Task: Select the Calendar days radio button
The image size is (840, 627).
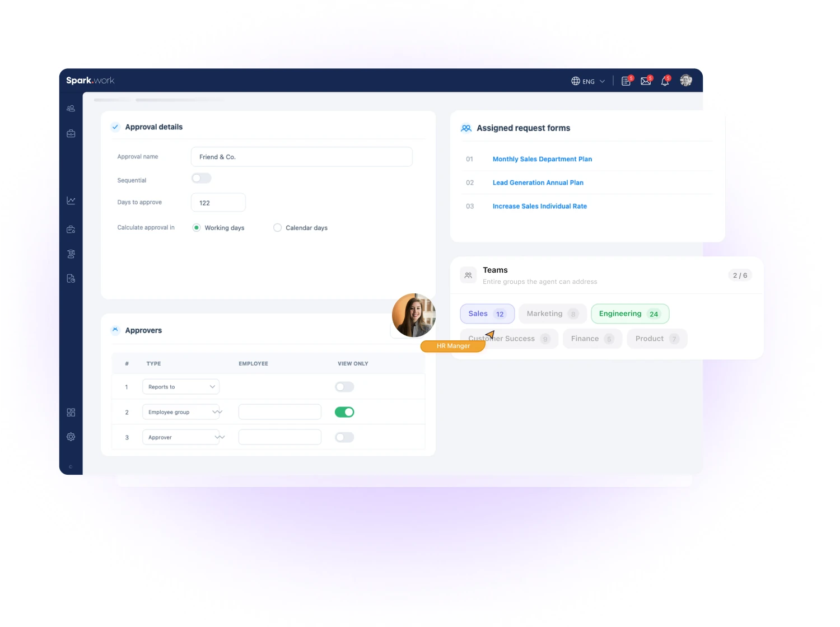Action: pos(277,228)
